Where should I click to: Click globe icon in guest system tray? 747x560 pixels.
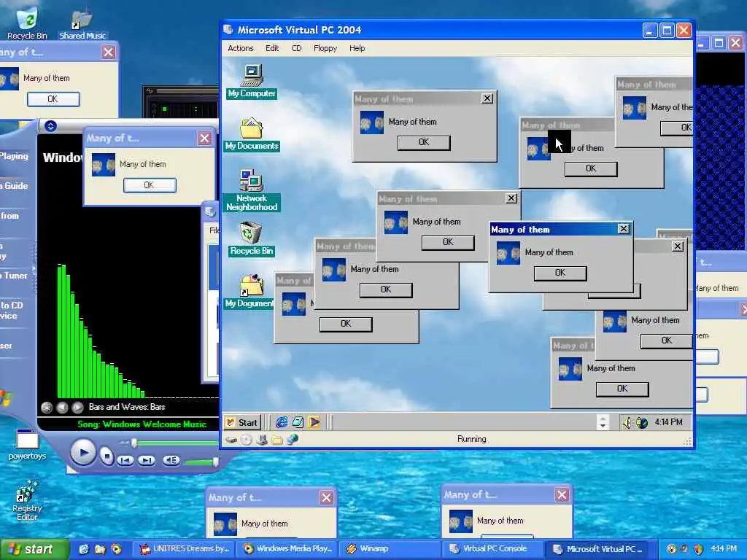[x=642, y=422]
